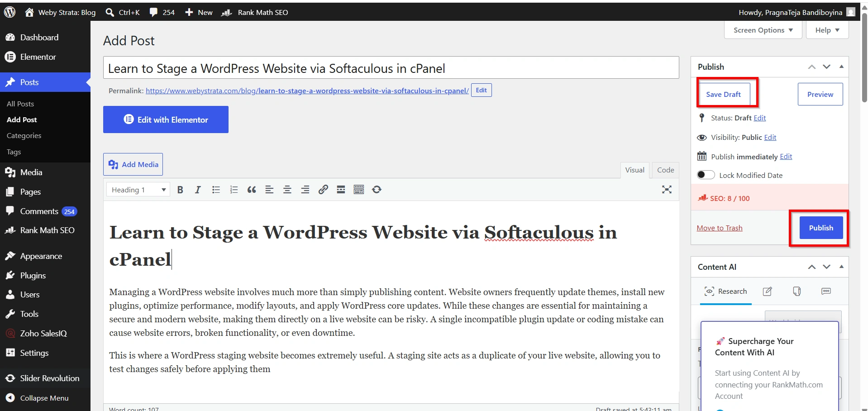
Task: Collapse the Content AI panel
Action: tap(841, 267)
